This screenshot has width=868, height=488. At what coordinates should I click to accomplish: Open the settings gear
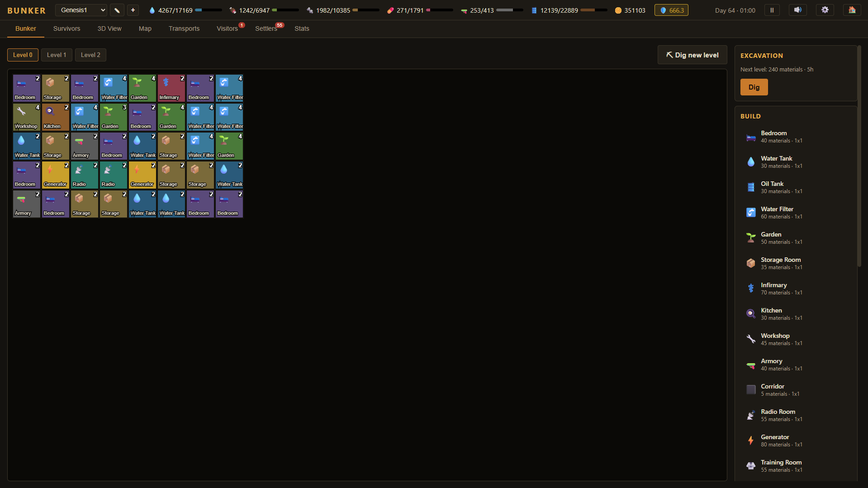coord(825,10)
